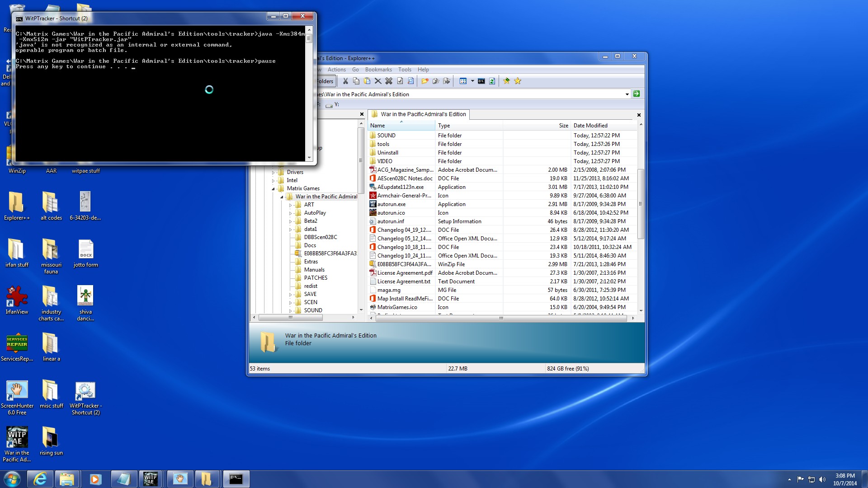Image resolution: width=868 pixels, height=488 pixels.
Task: Select the ServicesRepair desktop icon
Action: [x=17, y=347]
